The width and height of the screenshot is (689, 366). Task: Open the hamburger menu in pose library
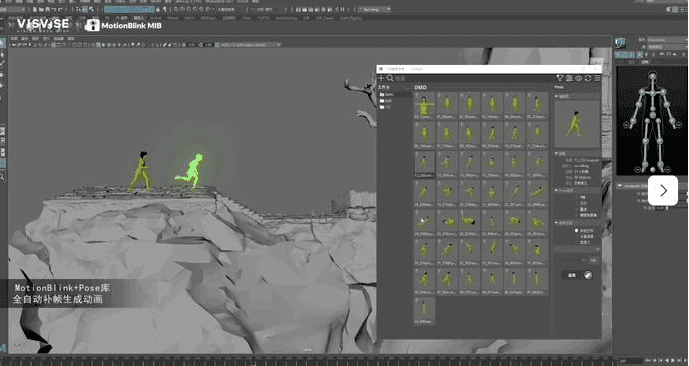[597, 78]
